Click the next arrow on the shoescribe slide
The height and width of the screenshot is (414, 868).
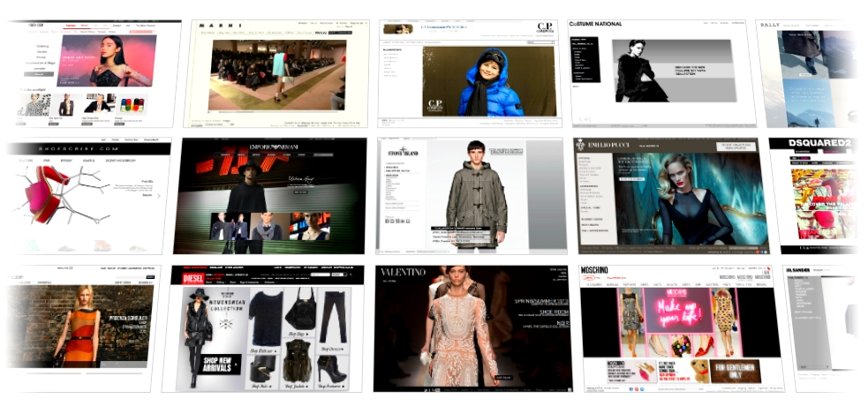pos(159,195)
